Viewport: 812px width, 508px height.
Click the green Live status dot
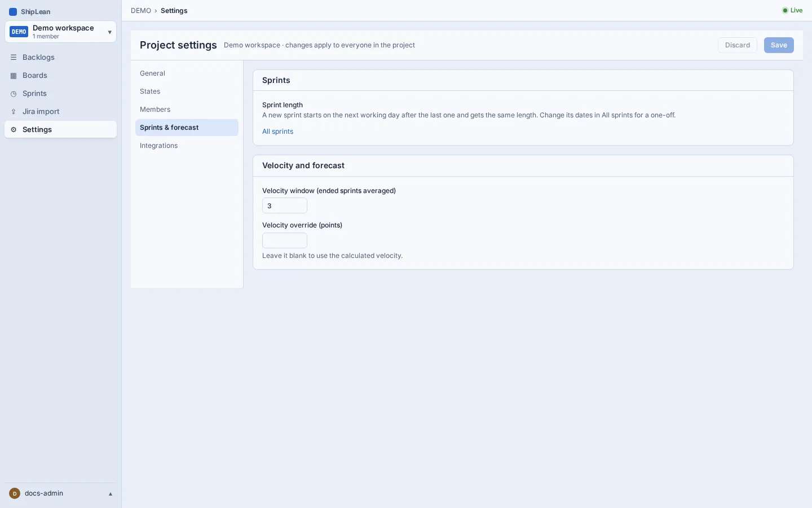[x=785, y=11]
